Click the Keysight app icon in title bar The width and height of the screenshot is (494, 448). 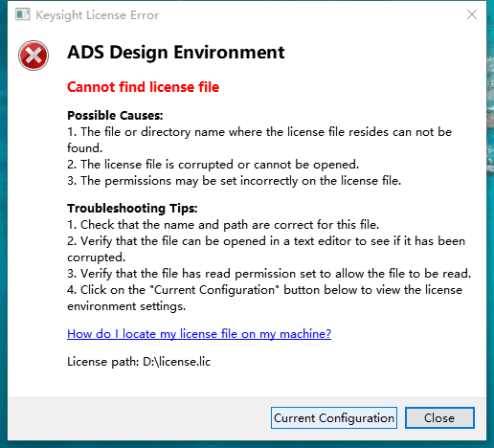point(22,14)
